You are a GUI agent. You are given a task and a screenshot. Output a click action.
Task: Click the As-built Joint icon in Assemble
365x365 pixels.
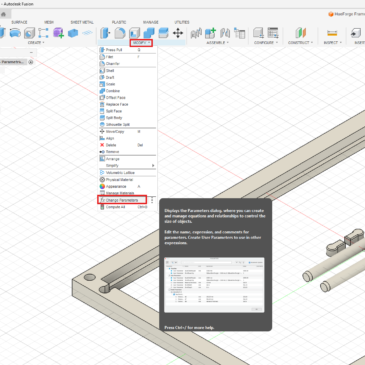click(x=225, y=33)
